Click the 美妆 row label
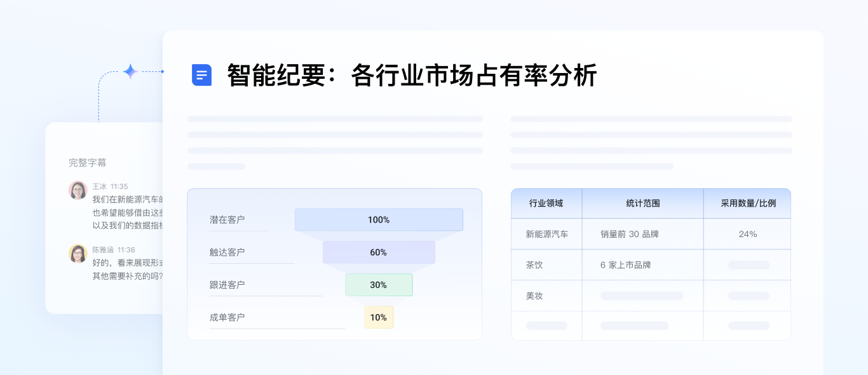868x375 pixels. pos(534,296)
